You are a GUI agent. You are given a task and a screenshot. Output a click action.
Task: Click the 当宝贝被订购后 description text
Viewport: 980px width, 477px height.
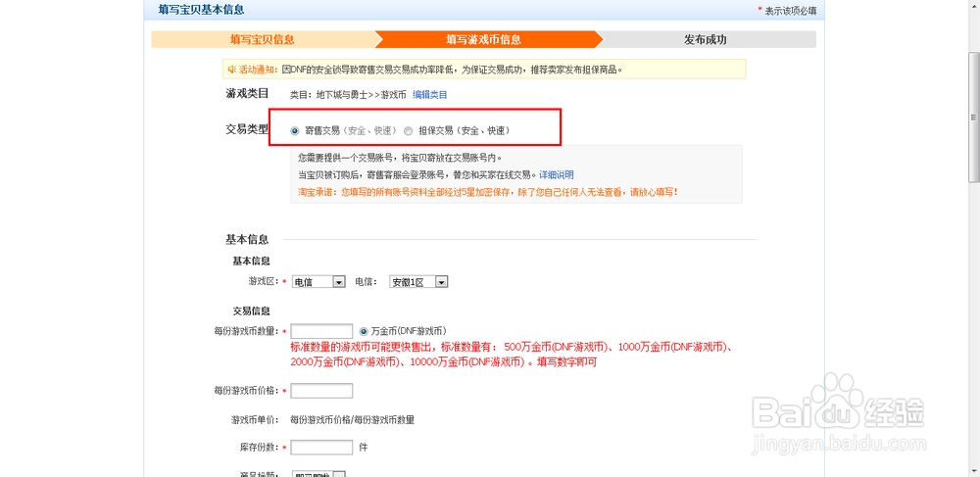click(417, 174)
